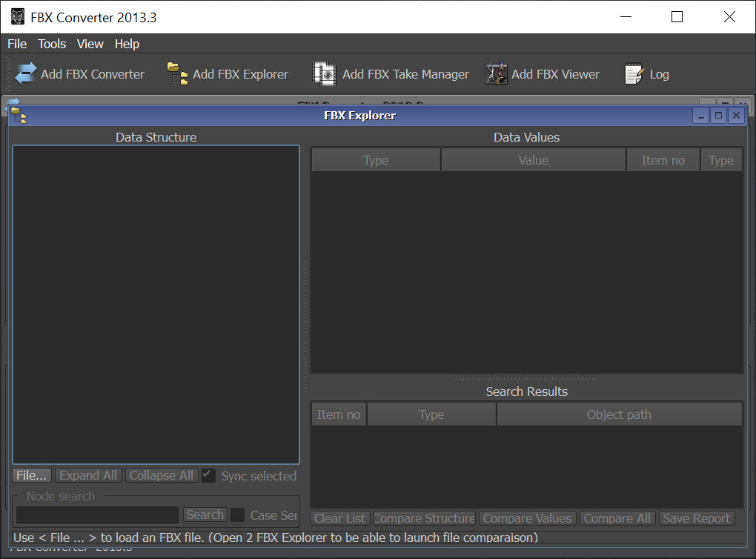Click the FBX Explorer window title icon
The height and width of the screenshot is (559, 756).
click(19, 116)
